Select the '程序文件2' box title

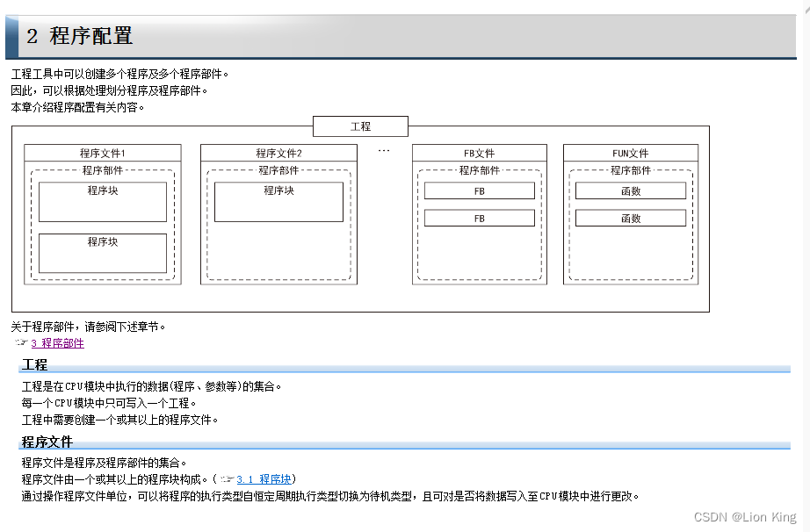click(278, 154)
